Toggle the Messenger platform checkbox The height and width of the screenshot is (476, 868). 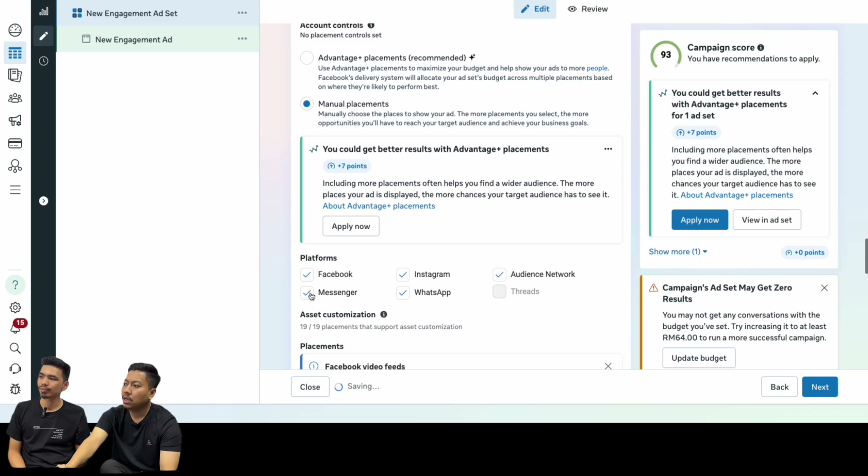[307, 292]
